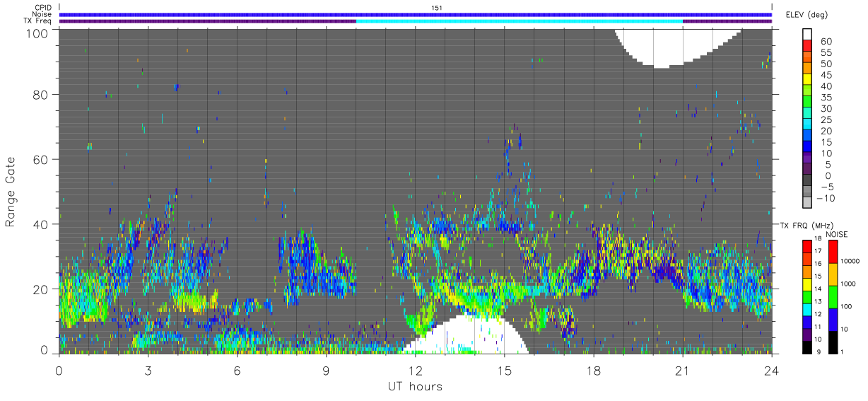Screen dimensions: 868x401
Task: Pick the red segment of the TX FRQ bar
Action: (x=807, y=245)
